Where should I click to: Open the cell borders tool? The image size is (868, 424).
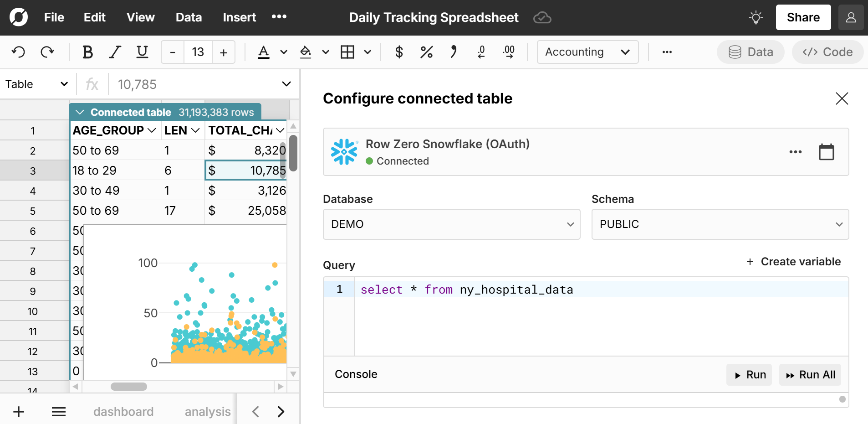pyautogui.click(x=347, y=52)
